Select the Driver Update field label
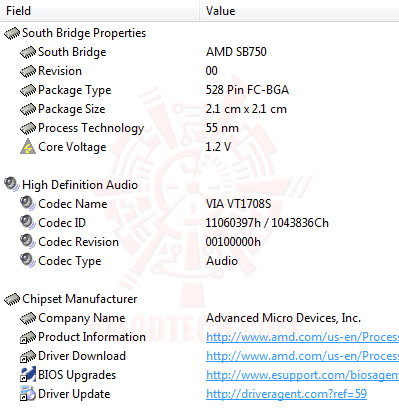 click(74, 394)
